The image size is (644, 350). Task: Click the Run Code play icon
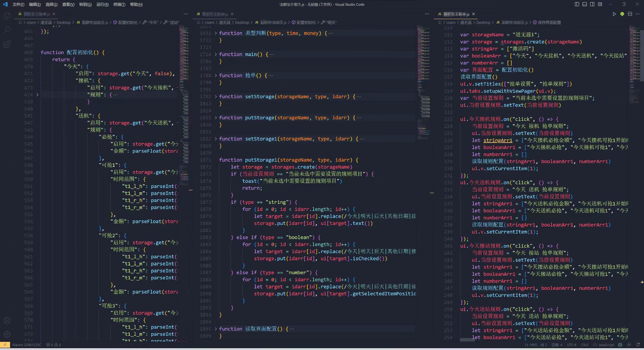coord(614,14)
